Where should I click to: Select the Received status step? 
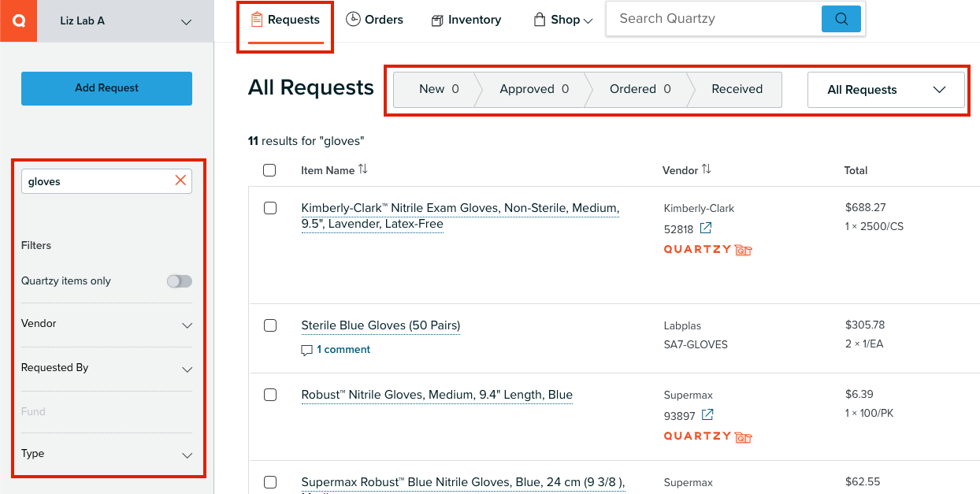(737, 89)
